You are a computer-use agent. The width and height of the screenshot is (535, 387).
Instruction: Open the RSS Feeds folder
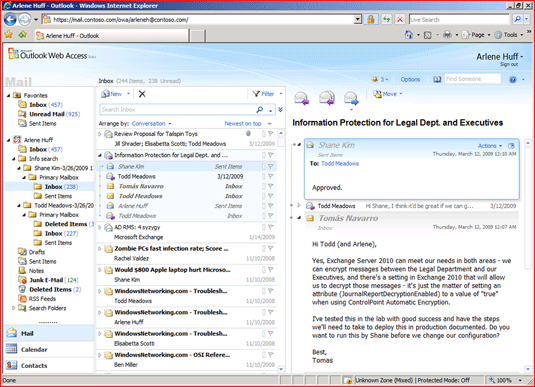point(38,299)
